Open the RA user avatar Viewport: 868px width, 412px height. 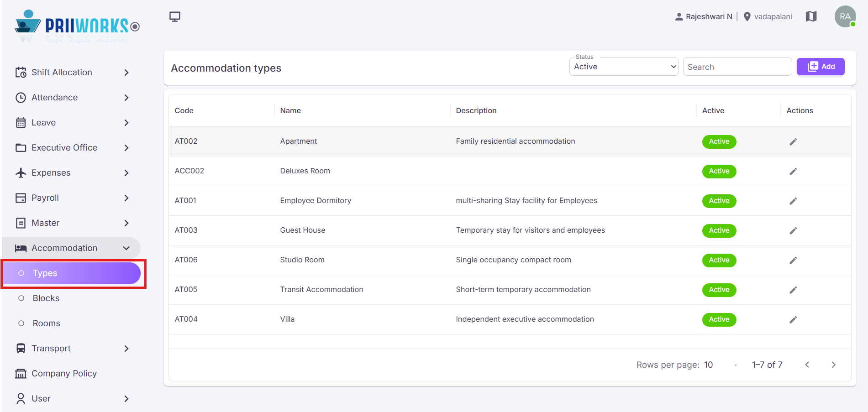click(x=845, y=16)
